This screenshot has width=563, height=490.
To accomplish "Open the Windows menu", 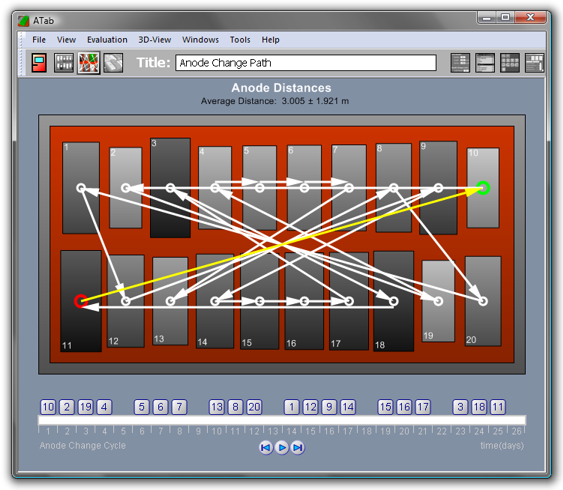I will (x=200, y=39).
